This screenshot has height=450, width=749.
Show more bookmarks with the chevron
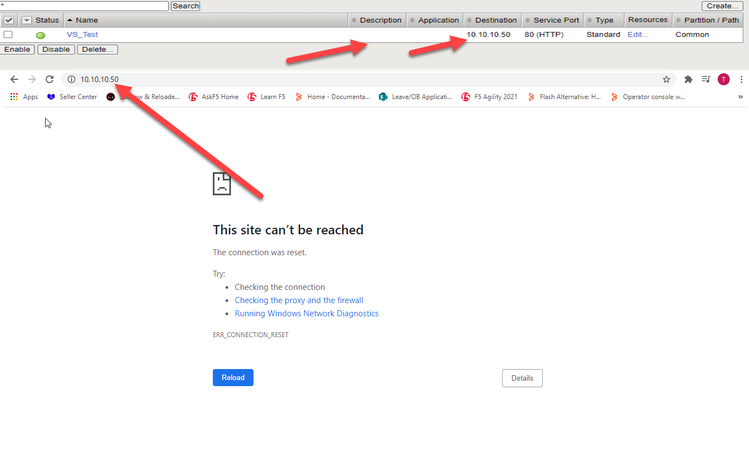click(740, 96)
